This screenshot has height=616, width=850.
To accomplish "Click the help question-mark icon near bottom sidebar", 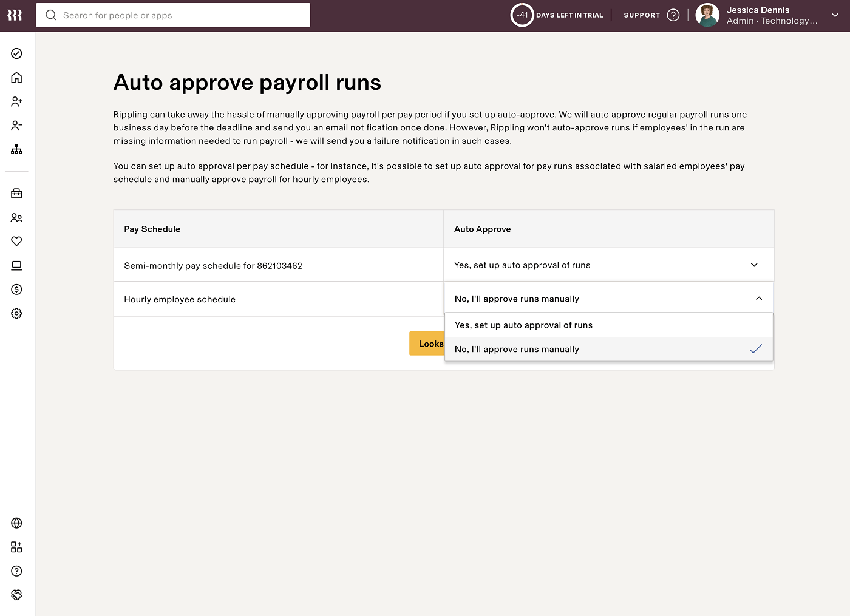I will 16,570.
